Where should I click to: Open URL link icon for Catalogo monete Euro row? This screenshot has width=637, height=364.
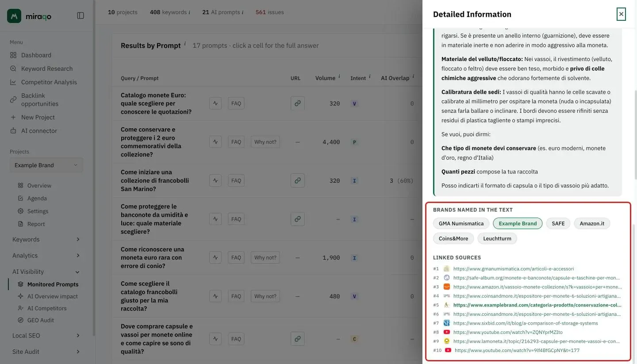pyautogui.click(x=298, y=103)
